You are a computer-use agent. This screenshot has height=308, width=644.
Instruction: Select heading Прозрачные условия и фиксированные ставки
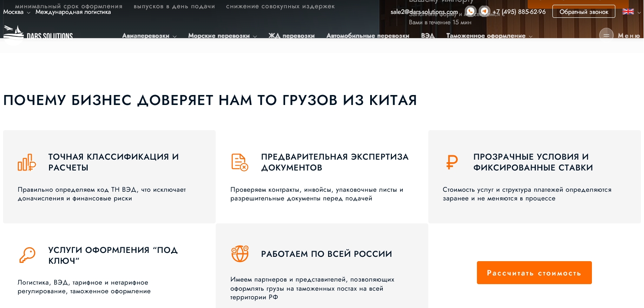(533, 162)
